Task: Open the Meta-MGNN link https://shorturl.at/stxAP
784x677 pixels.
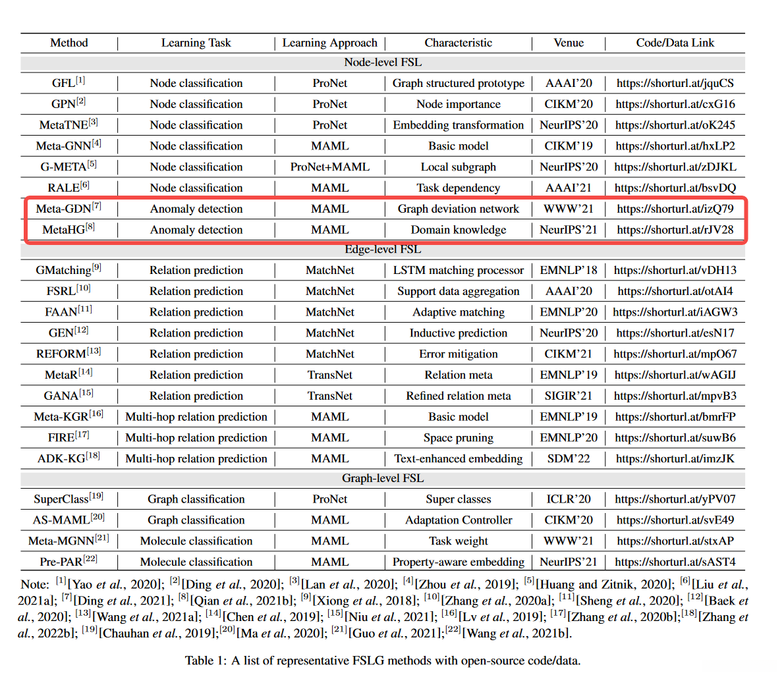Action: click(675, 541)
